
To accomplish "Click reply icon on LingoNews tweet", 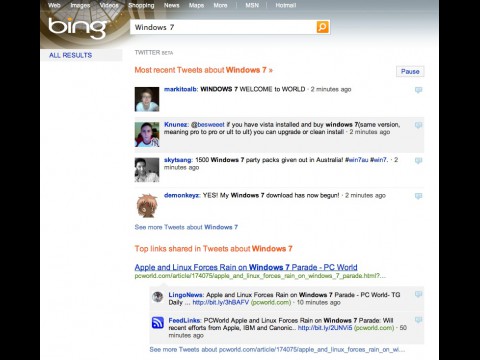I will (x=418, y=294).
